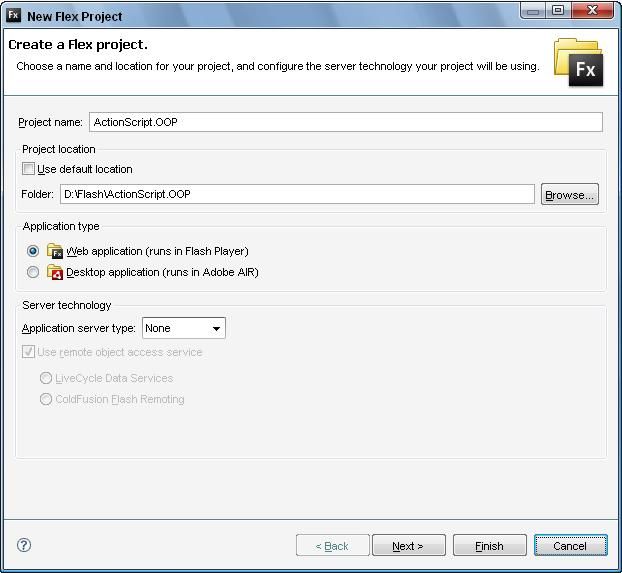Toggle Use default location checkbox
This screenshot has width=622, height=573.
pyautogui.click(x=28, y=169)
